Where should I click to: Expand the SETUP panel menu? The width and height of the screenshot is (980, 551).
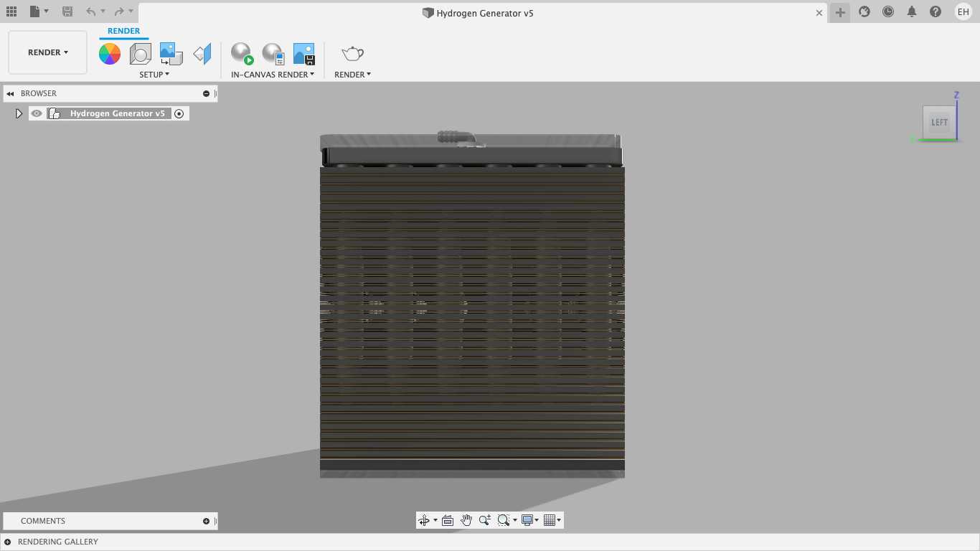pos(154,75)
